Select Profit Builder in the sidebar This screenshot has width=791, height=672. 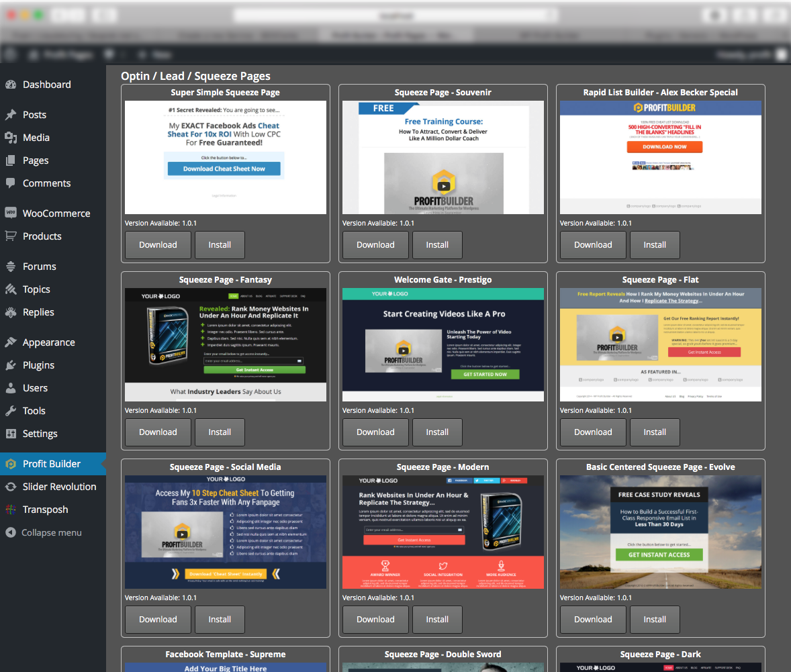(53, 464)
